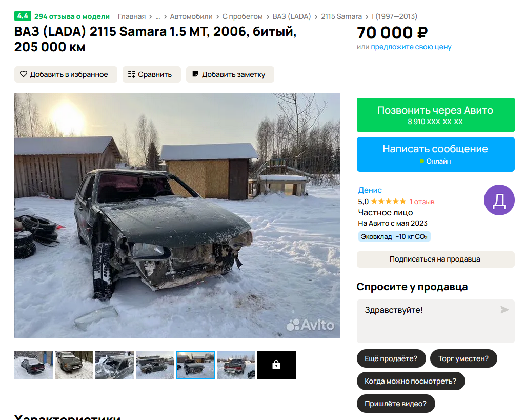Click the send arrow in message box

click(x=504, y=310)
